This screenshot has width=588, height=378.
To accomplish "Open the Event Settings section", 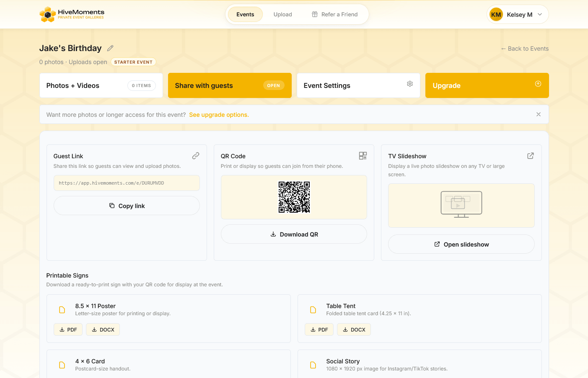I will pyautogui.click(x=358, y=85).
